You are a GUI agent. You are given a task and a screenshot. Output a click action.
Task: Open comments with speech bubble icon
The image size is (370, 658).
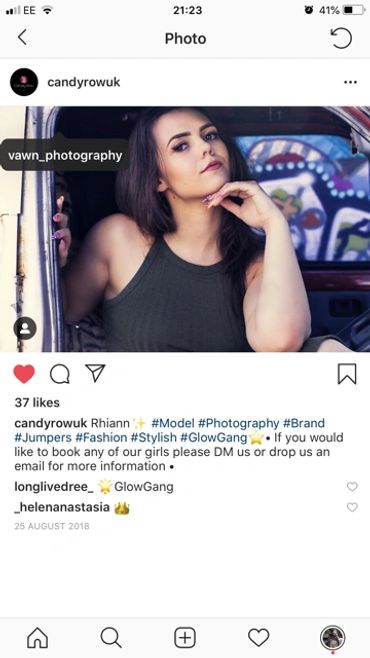coord(60,373)
